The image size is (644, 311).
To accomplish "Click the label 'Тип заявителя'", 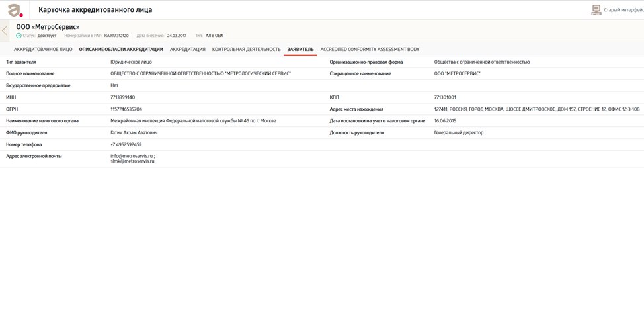I will tap(21, 62).
